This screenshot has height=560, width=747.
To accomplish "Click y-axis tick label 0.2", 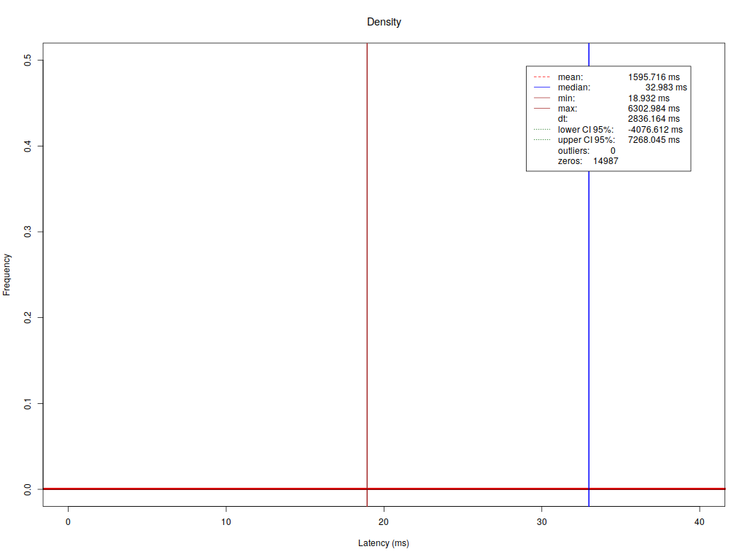I will pos(28,318).
